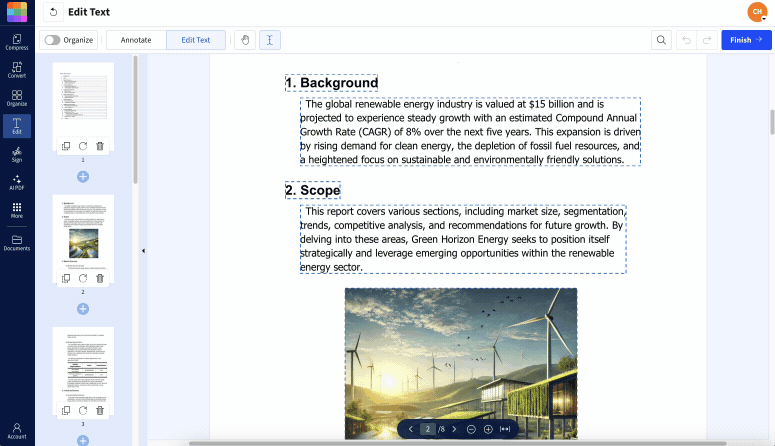Select the hand pan tool

click(245, 40)
